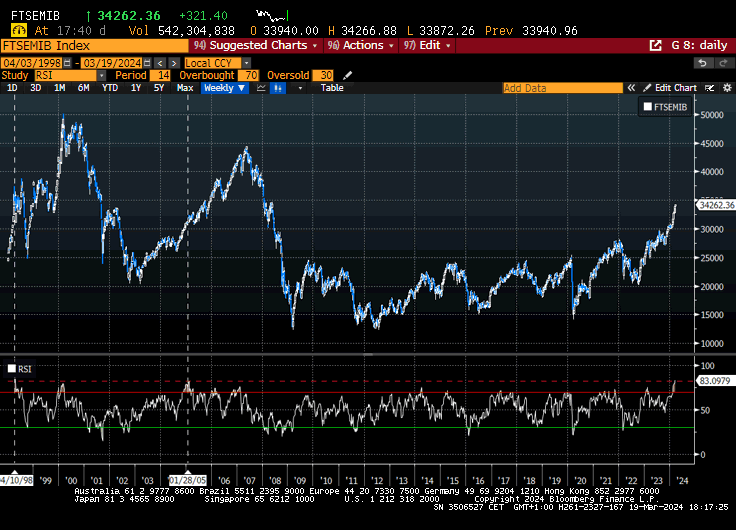Click the 01/28/05 date marker on axis
This screenshot has width=736, height=530.
pos(188,480)
